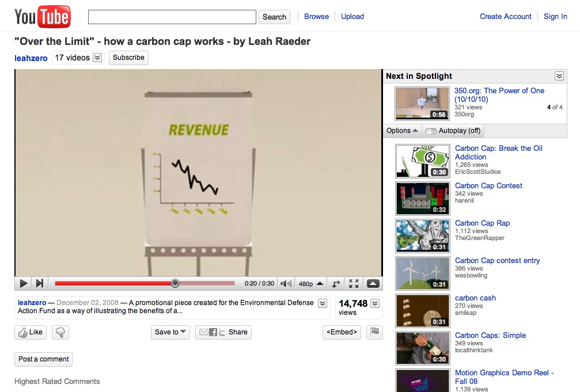The height and width of the screenshot is (392, 580).
Task: Click 350org uploader name
Action: (464, 115)
